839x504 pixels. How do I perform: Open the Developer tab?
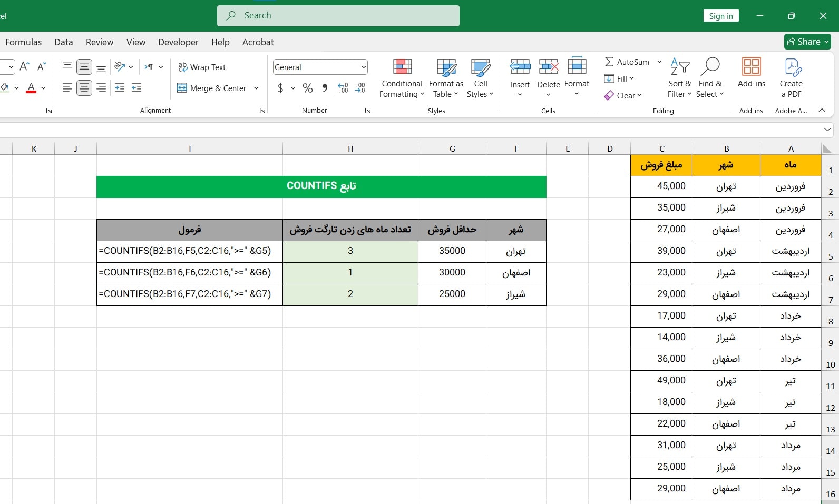pos(178,42)
